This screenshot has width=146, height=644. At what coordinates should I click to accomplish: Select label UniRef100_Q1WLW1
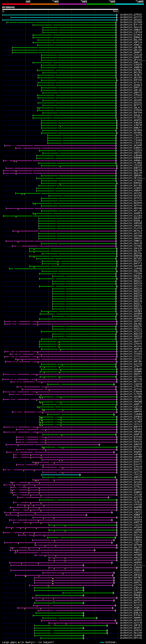click(x=131, y=369)
